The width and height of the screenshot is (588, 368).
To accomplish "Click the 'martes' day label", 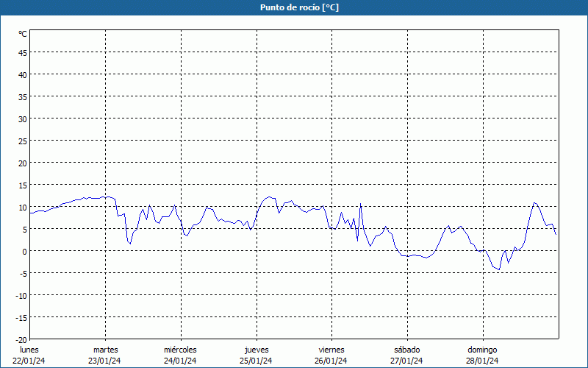I will 106,350.
